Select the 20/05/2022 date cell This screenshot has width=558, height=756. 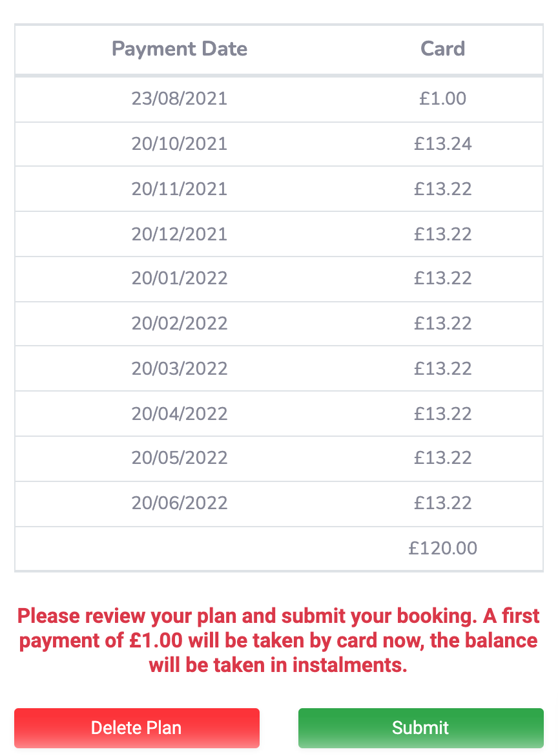(x=180, y=457)
